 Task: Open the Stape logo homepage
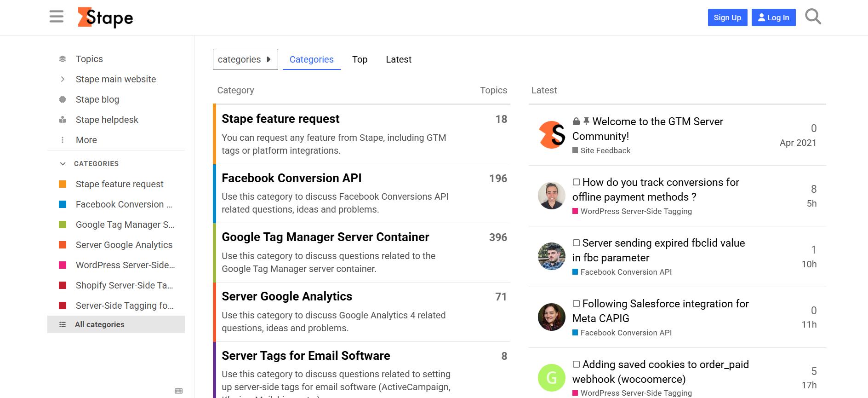[105, 17]
